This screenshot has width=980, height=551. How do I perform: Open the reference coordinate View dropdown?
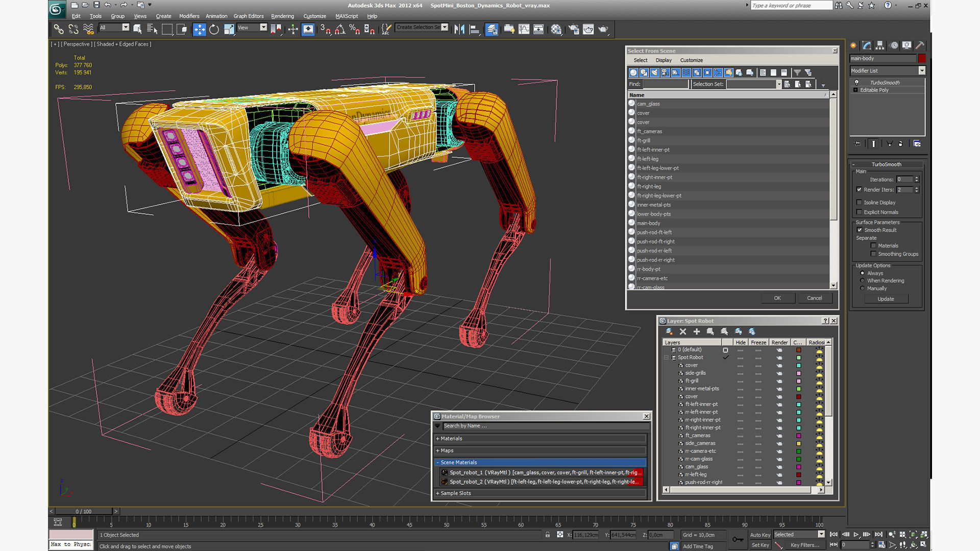263,27
